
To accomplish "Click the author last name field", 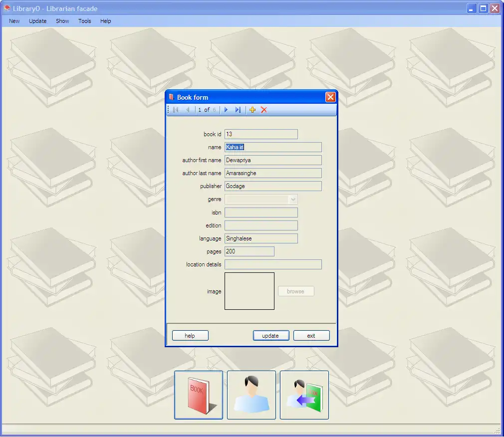I will coord(273,173).
